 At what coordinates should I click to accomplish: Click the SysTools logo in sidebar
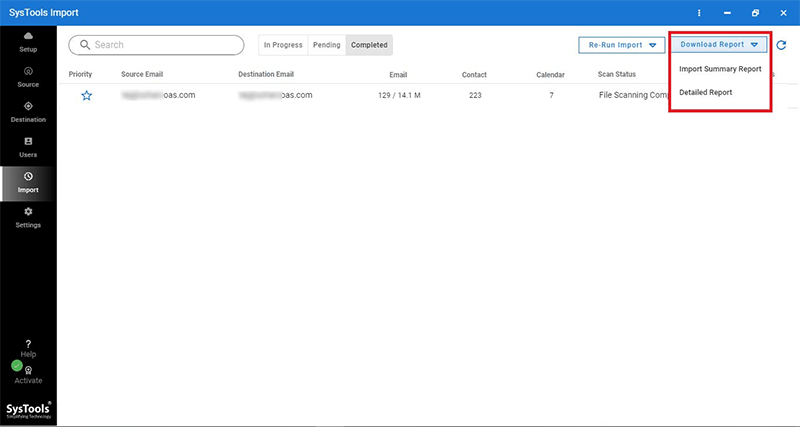(x=28, y=410)
